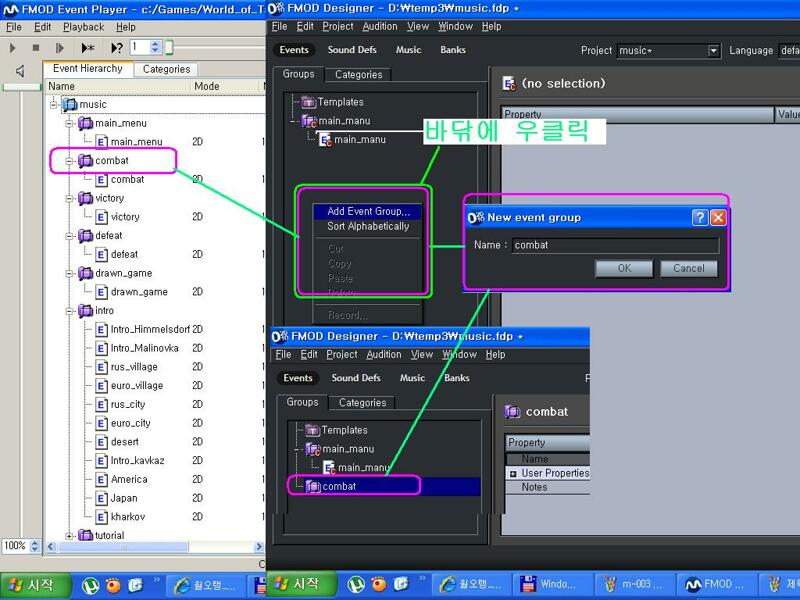Click the combat group icon in lower Designer
Image resolution: width=800 pixels, height=600 pixels.
313,486
